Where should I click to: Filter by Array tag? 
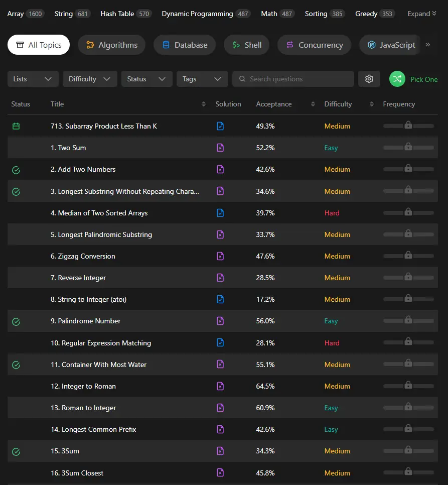point(26,14)
